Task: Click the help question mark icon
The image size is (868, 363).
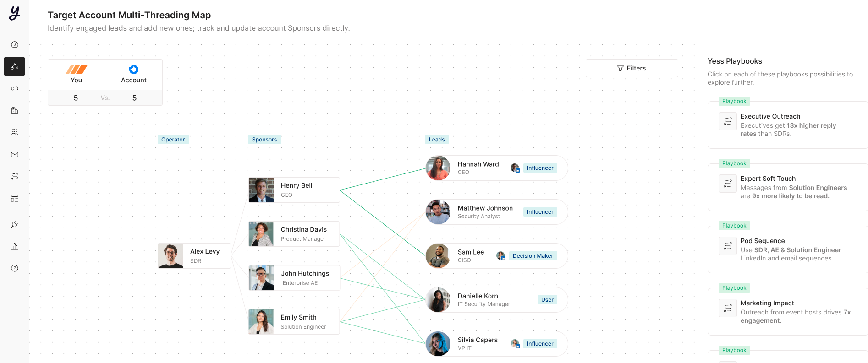Action: tap(15, 268)
